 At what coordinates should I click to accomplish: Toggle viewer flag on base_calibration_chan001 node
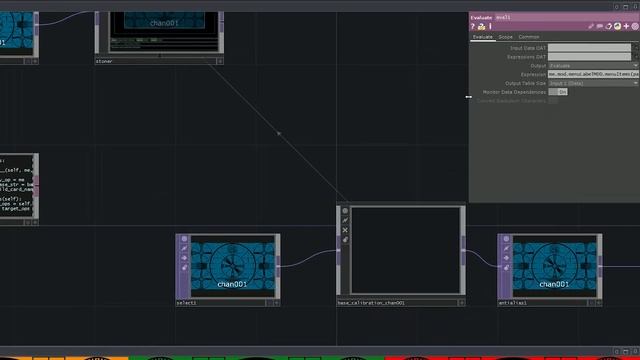pos(345,211)
